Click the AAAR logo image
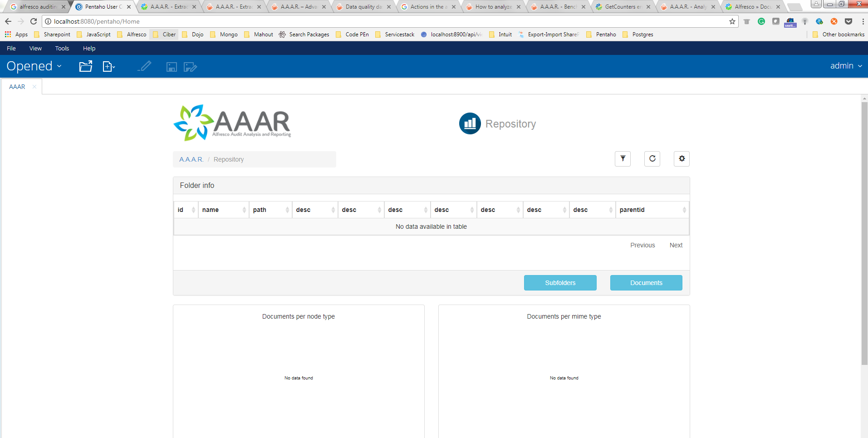 pos(232,123)
